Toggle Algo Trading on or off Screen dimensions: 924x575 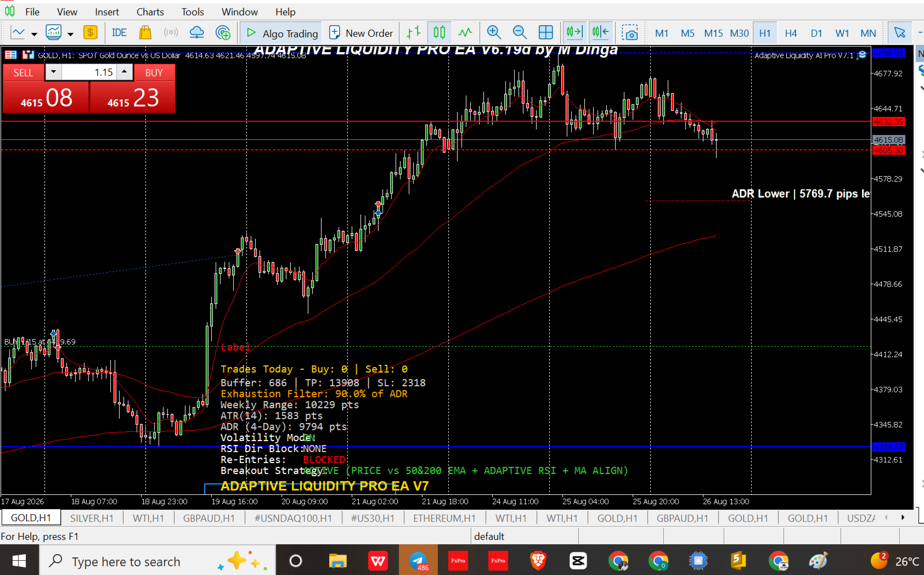coord(283,33)
